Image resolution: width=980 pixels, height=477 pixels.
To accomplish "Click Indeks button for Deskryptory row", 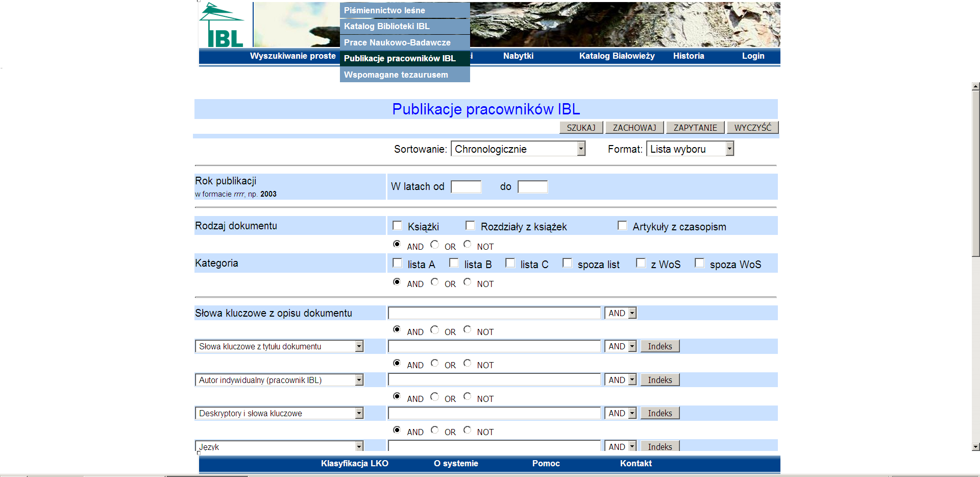I will pyautogui.click(x=660, y=413).
